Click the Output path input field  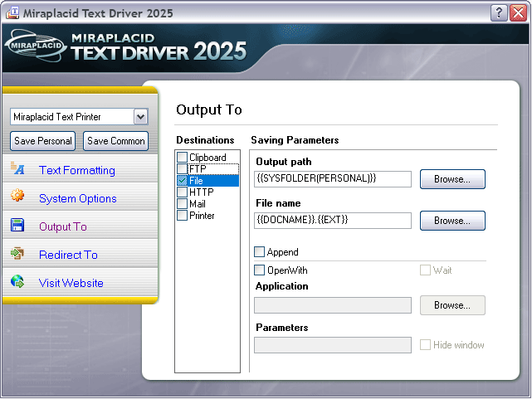(333, 178)
